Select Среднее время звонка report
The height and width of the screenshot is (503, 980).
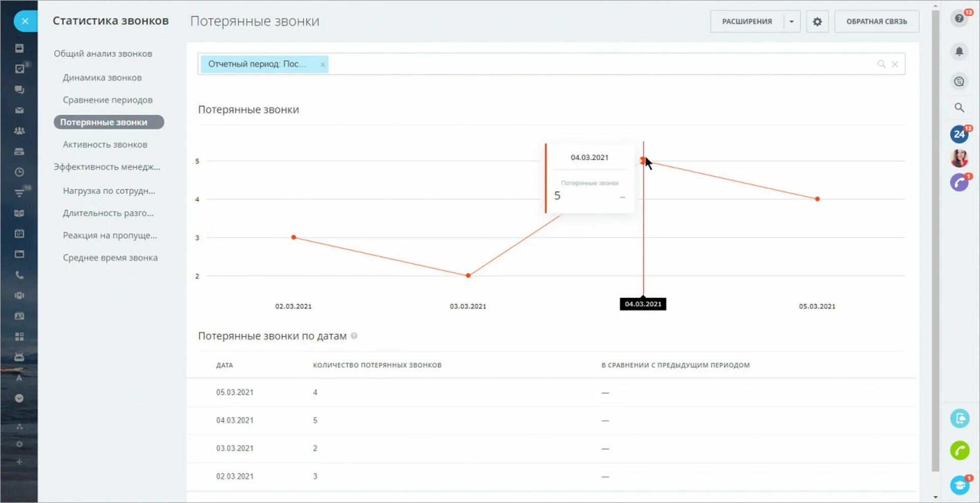click(x=110, y=258)
